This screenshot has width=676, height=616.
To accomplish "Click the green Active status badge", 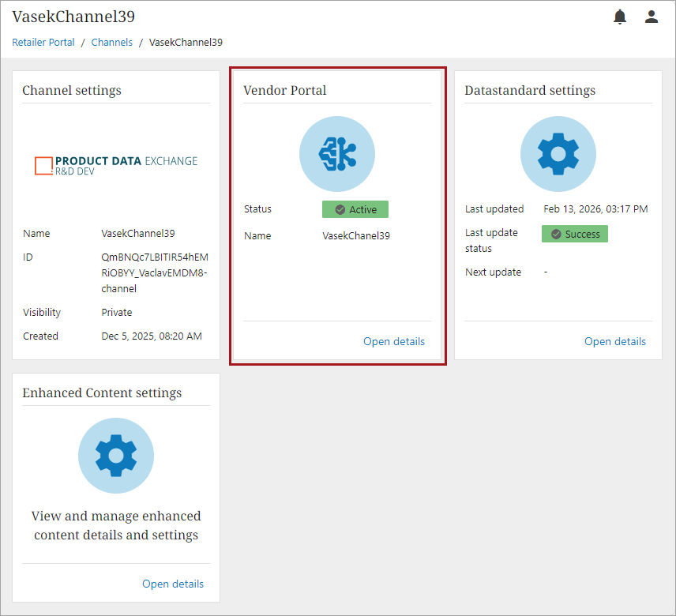I will pyautogui.click(x=355, y=209).
